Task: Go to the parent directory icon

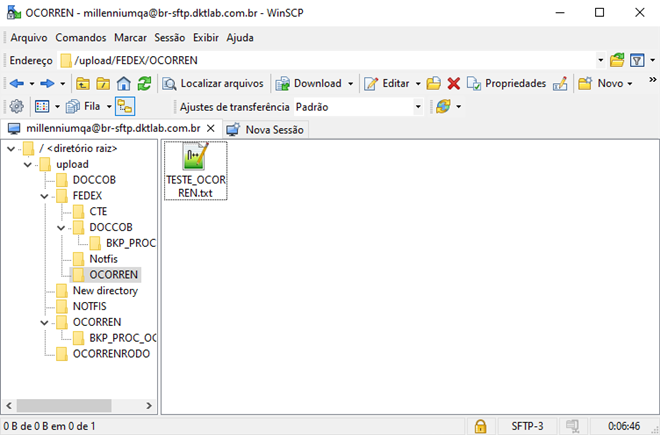Action: [82, 83]
